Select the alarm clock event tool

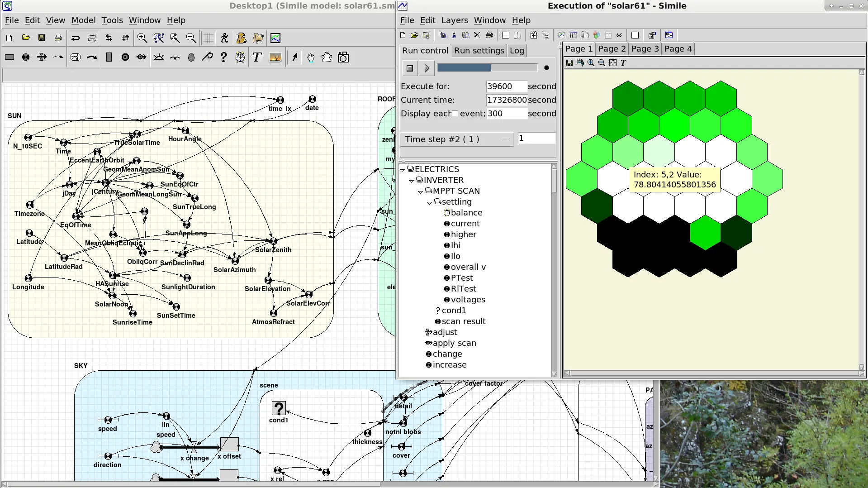(240, 57)
